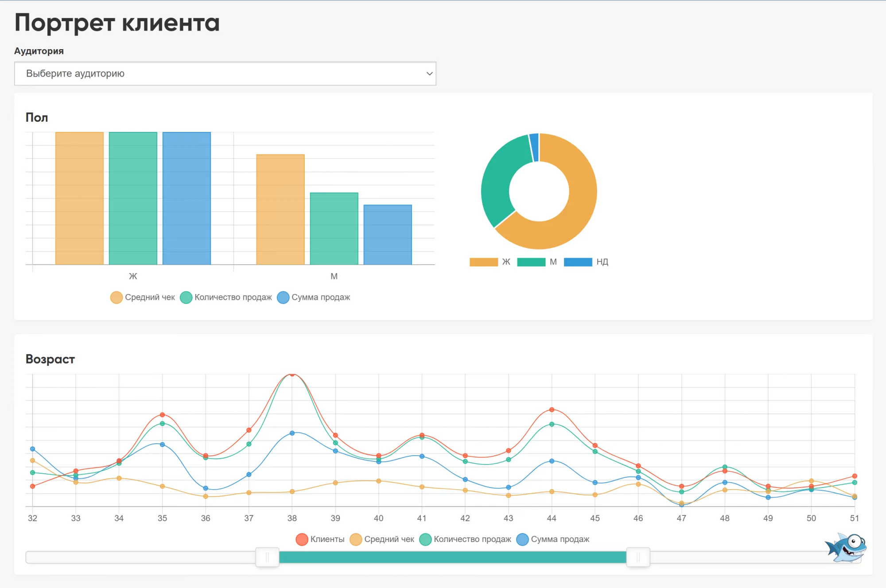Toggle Средний чек legend in Возраст chart
Viewport: 886px width, 588px height.
click(382, 539)
